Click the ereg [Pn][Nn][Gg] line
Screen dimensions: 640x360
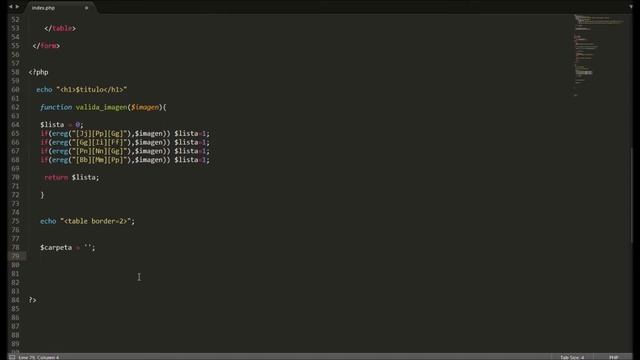(x=125, y=151)
